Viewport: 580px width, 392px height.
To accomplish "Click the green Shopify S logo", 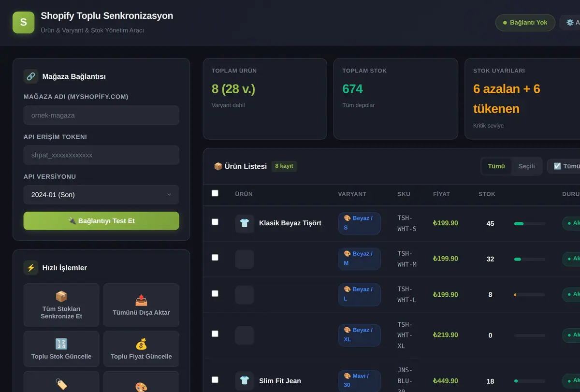I will (24, 22).
